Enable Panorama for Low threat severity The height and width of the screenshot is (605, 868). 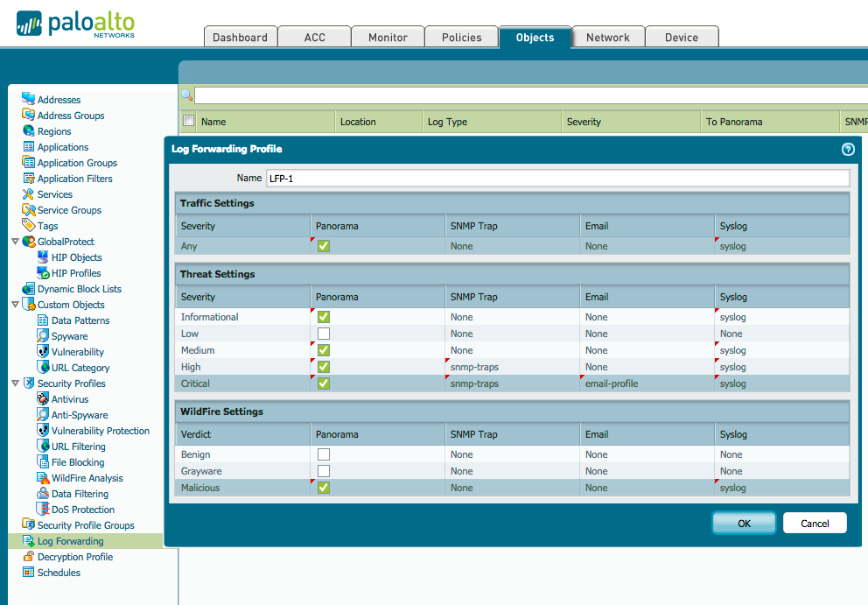[322, 334]
